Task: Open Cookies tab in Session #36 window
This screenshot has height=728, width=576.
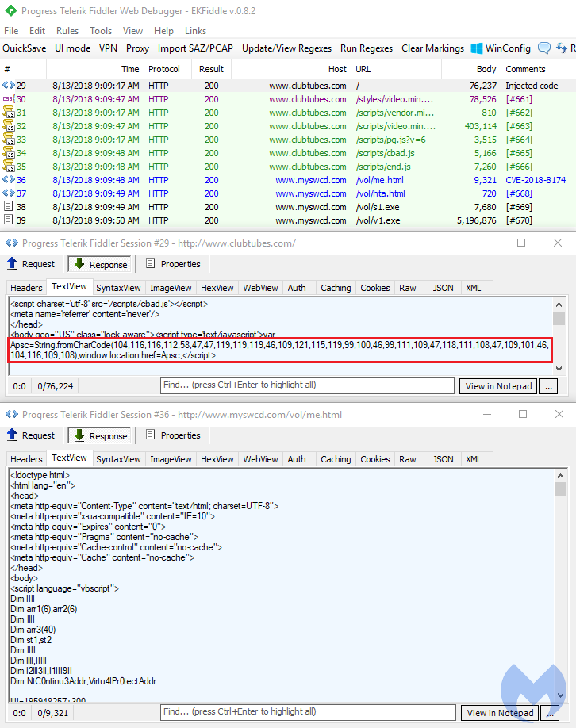Action: coord(374,459)
